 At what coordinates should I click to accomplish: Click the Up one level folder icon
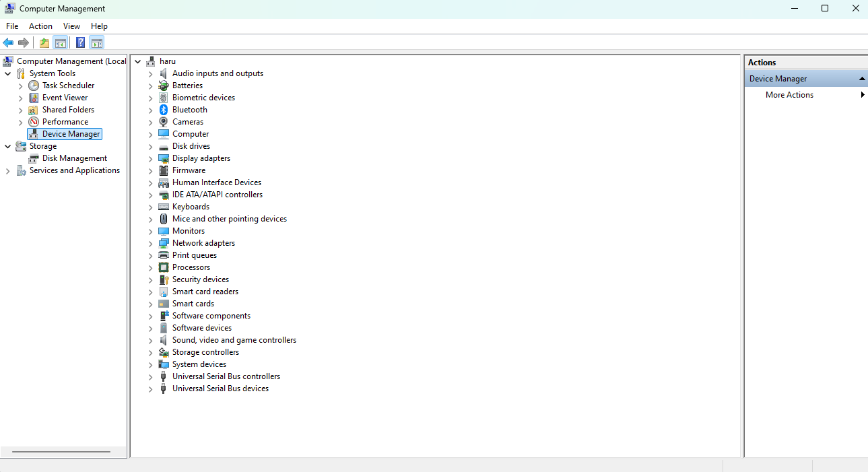tap(44, 43)
